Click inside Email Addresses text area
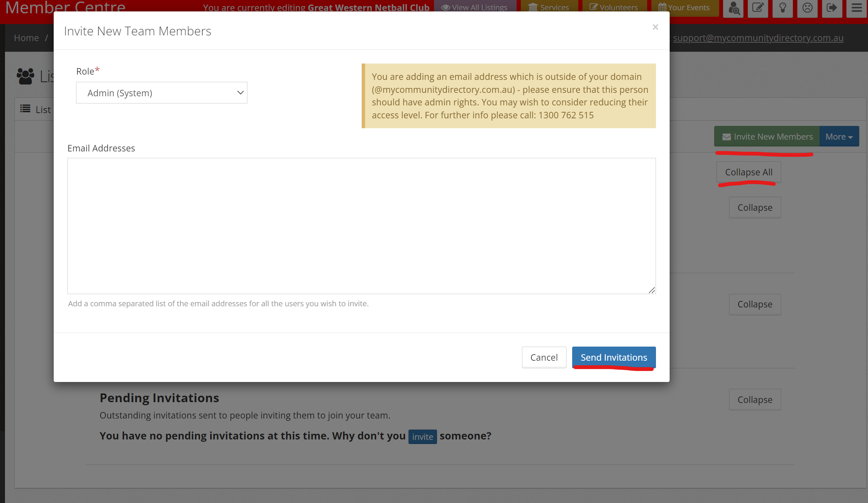The width and height of the screenshot is (868, 503). (x=361, y=226)
